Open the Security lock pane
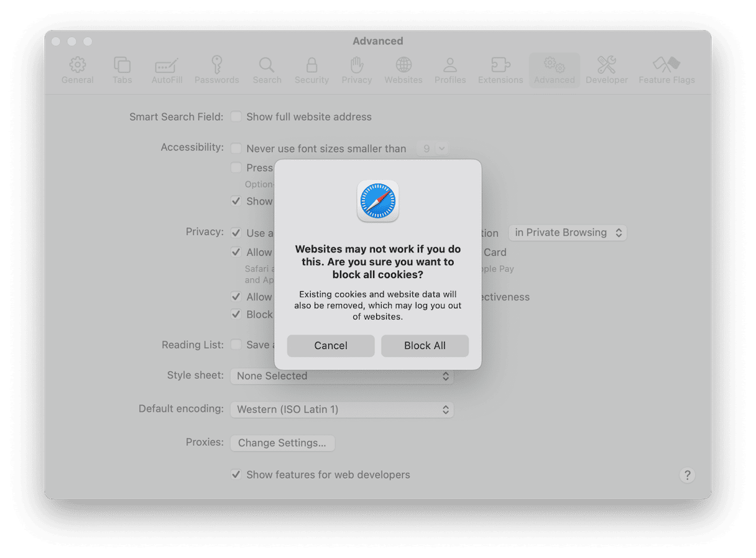The height and width of the screenshot is (558, 756). [x=311, y=70]
